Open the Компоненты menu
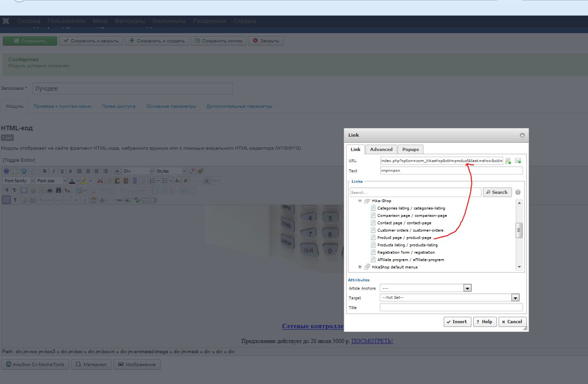Screen dimensions: 588x384 [x=169, y=21]
